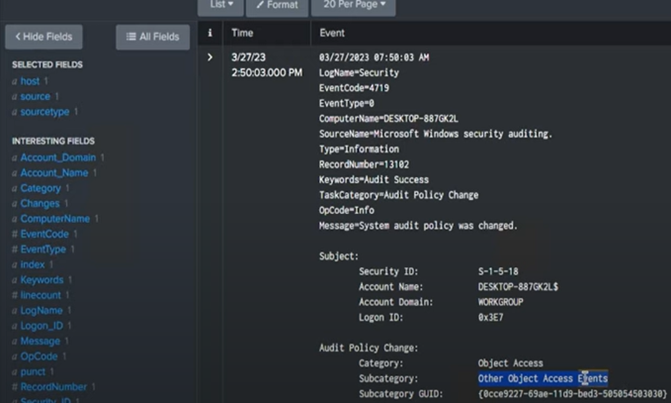Open the Keywords field

click(x=42, y=280)
